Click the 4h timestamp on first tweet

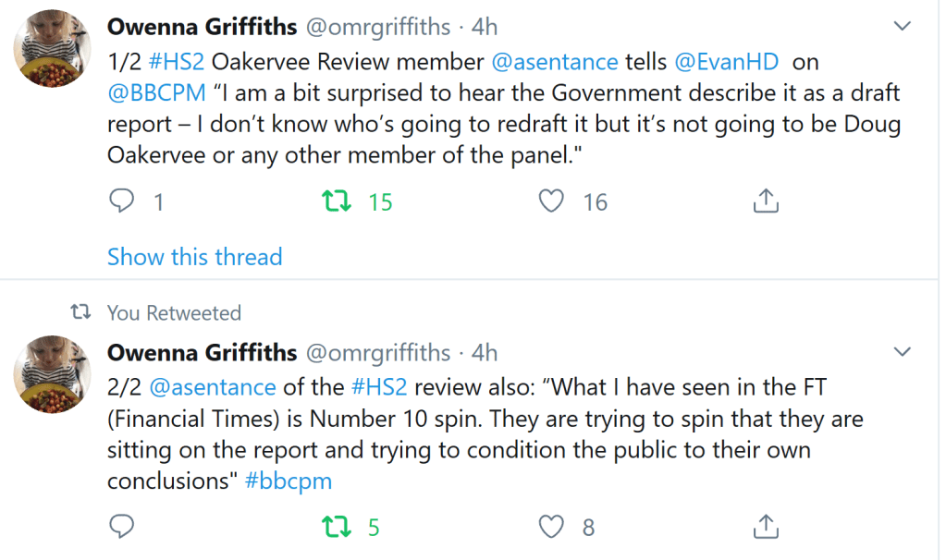485,26
